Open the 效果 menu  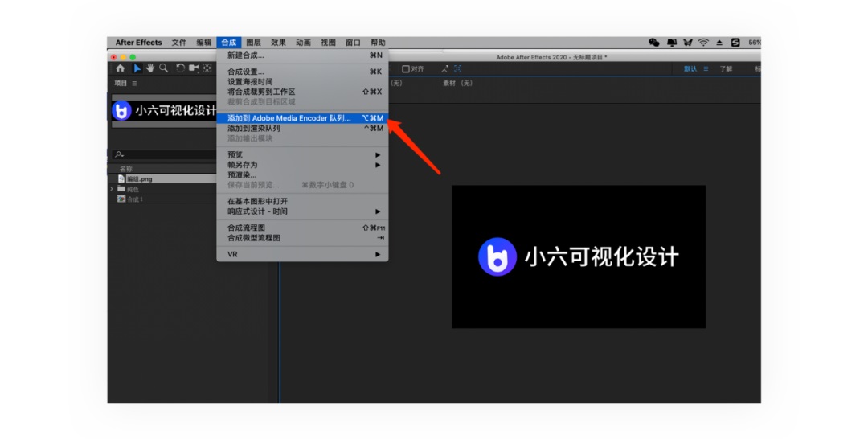click(x=278, y=42)
